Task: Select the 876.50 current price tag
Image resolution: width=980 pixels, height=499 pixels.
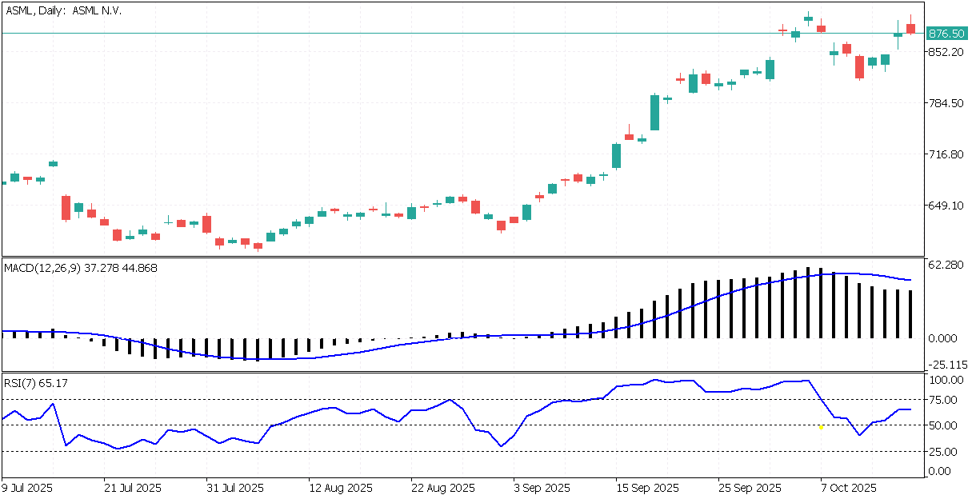Action: pos(946,34)
